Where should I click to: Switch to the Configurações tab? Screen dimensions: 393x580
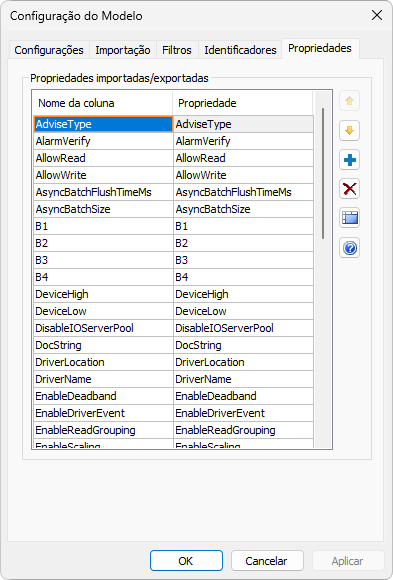[x=49, y=50]
